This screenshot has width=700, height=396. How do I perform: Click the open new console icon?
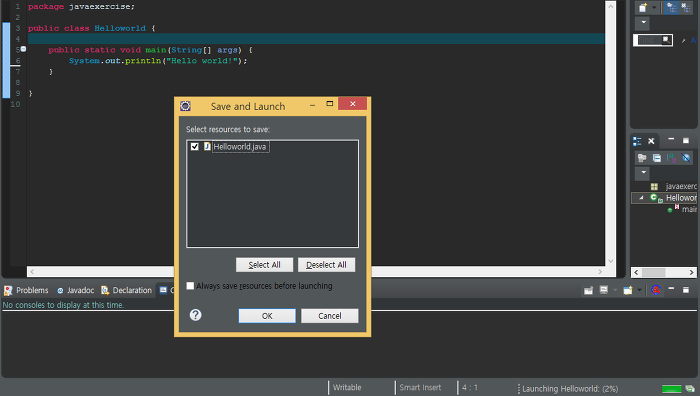click(x=628, y=290)
